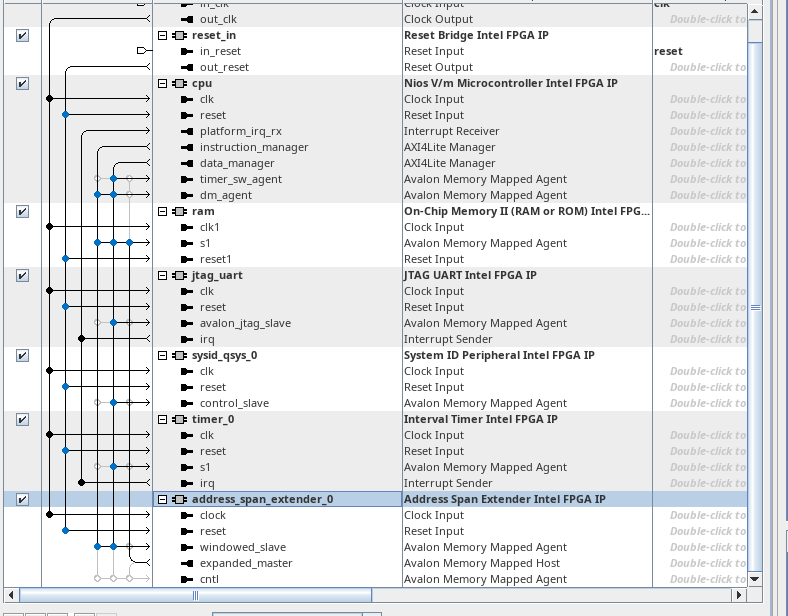This screenshot has width=788, height=616.
Task: Collapse the timer_0 tree node
Action: [162, 420]
